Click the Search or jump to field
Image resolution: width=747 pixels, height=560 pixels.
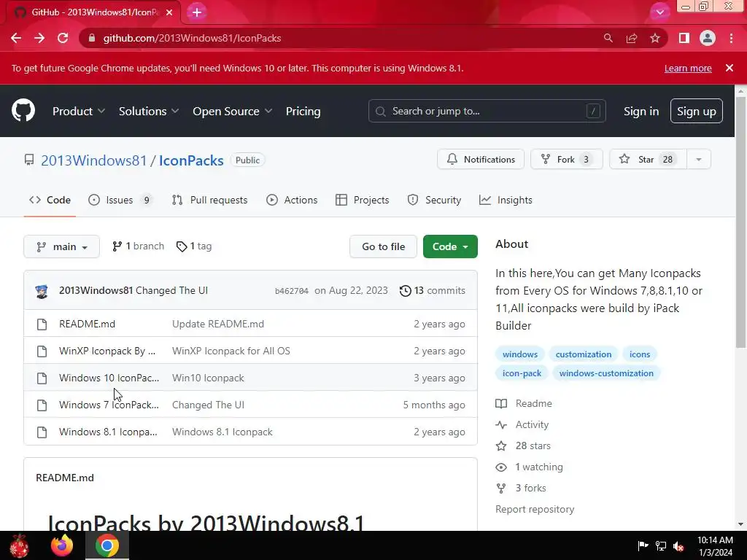pyautogui.click(x=487, y=112)
